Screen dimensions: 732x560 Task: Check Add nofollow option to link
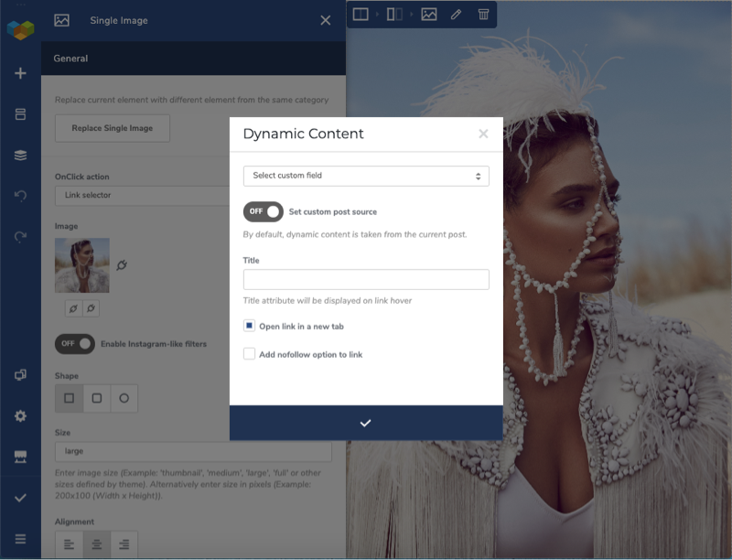click(x=249, y=354)
